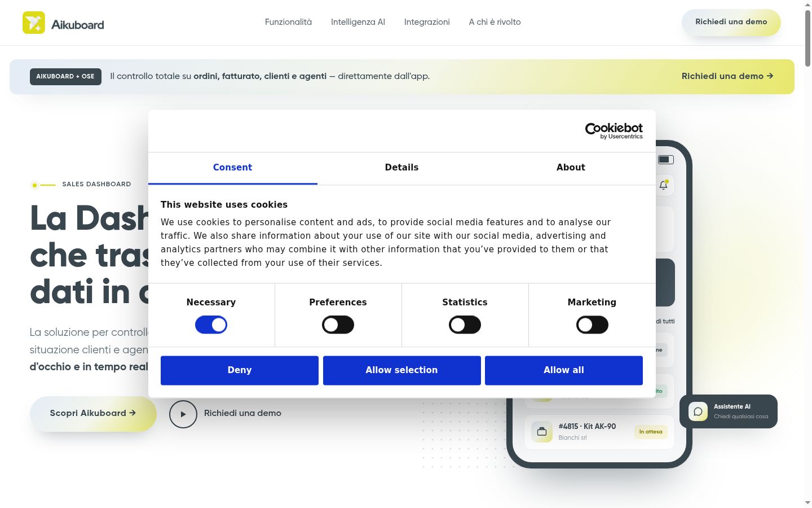Click the Aikuboard brand name text

(78, 25)
